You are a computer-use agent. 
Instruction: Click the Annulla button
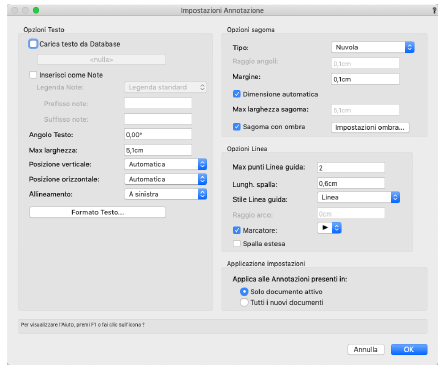pyautogui.click(x=366, y=349)
